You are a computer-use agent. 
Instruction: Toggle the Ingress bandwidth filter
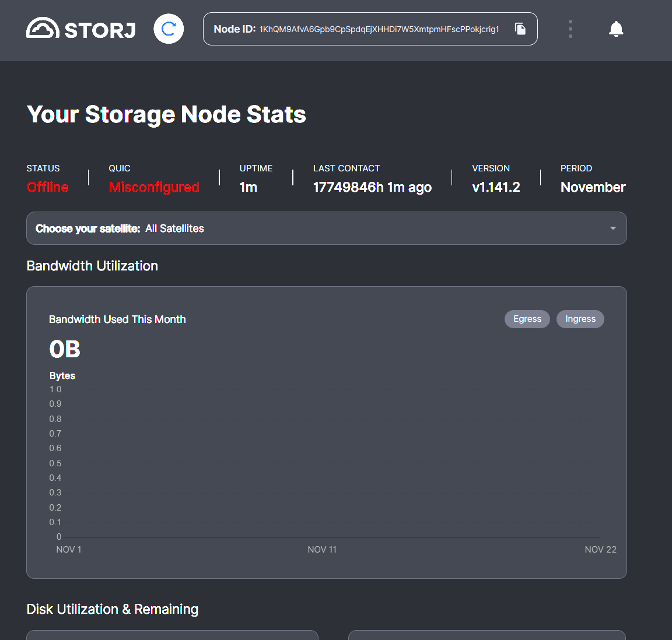point(580,319)
